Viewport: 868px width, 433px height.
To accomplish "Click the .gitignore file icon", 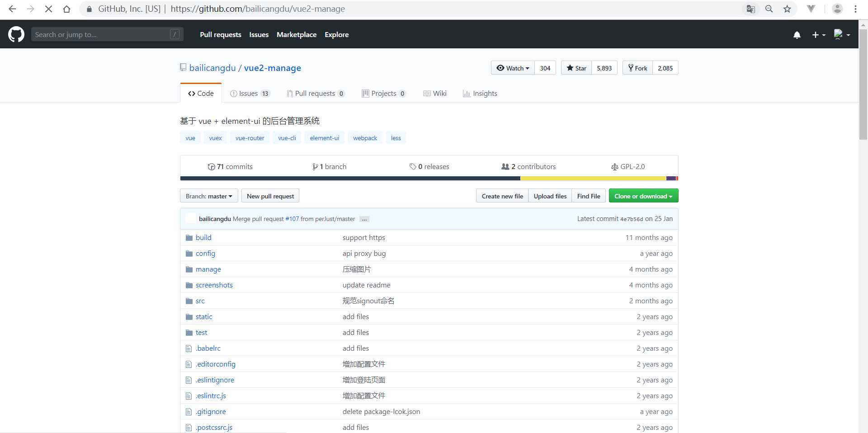I will click(x=189, y=412).
